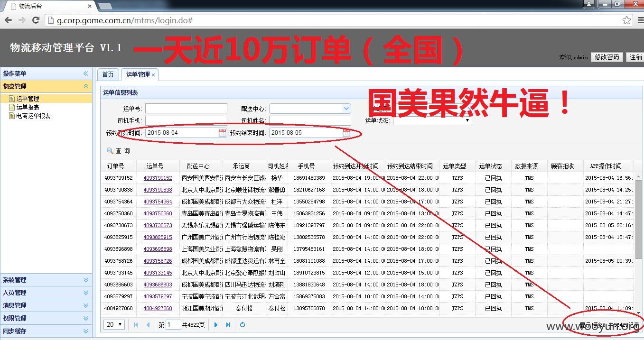Focus the 司机姓名 input field
This screenshot has height=340, width=644.
[310, 120]
